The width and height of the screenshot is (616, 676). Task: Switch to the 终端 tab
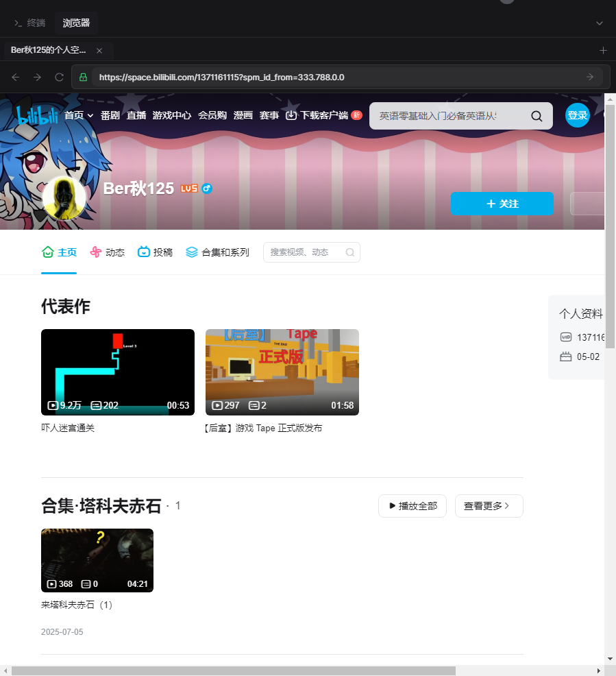pos(29,23)
